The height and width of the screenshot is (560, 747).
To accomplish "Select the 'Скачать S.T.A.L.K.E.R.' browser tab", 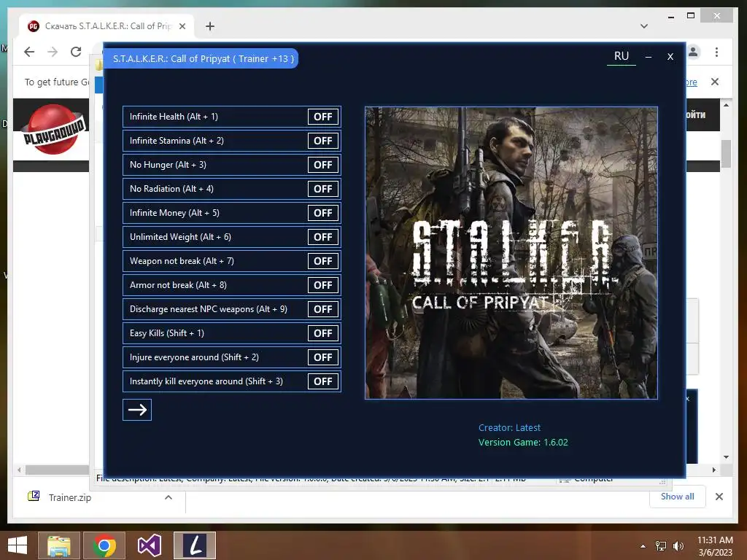I will [107, 26].
